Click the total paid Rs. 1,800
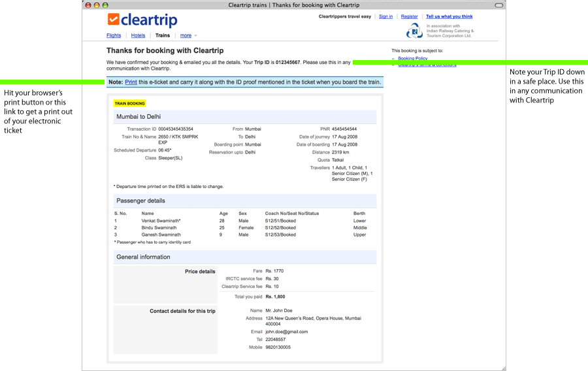 click(275, 297)
